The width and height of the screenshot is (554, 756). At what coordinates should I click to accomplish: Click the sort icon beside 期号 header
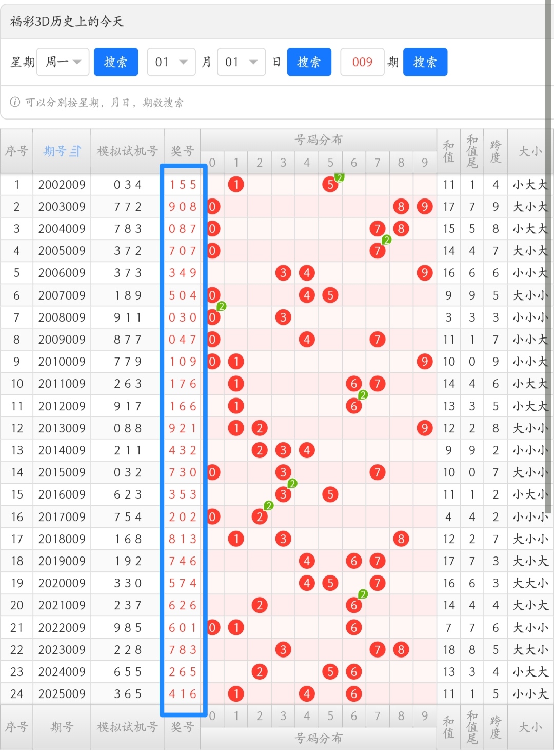point(75,151)
